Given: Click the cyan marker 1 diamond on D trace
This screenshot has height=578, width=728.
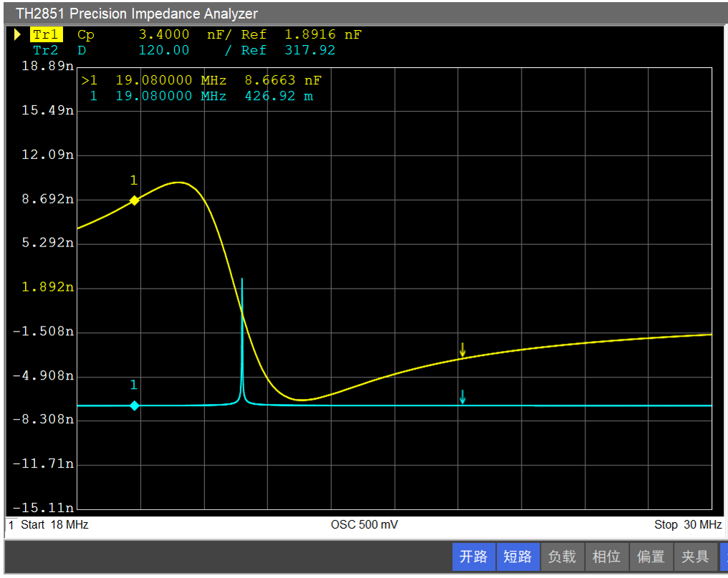Looking at the screenshot, I should [134, 406].
